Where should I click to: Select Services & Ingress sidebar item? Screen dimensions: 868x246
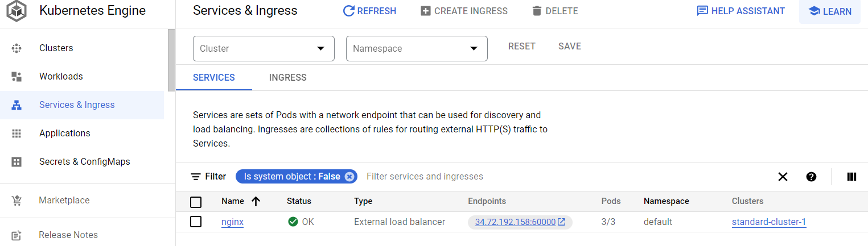tap(82, 105)
